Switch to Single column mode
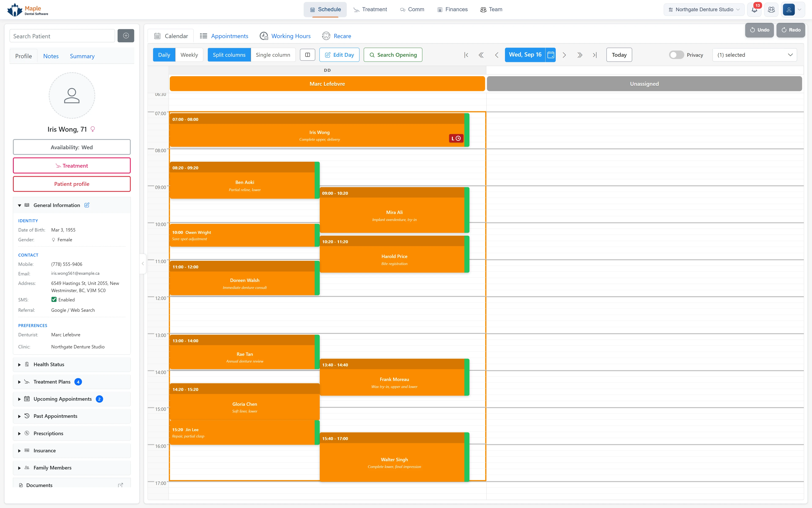 (x=273, y=55)
